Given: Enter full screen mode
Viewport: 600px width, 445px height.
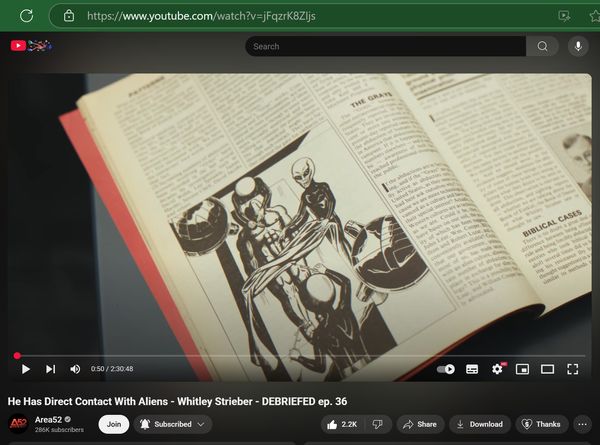Looking at the screenshot, I should tap(573, 369).
